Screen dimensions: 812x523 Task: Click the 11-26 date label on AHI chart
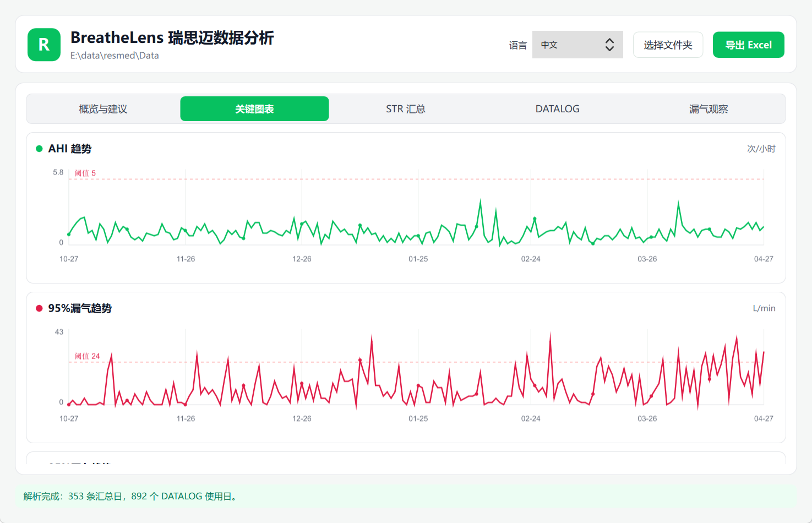[x=186, y=259]
